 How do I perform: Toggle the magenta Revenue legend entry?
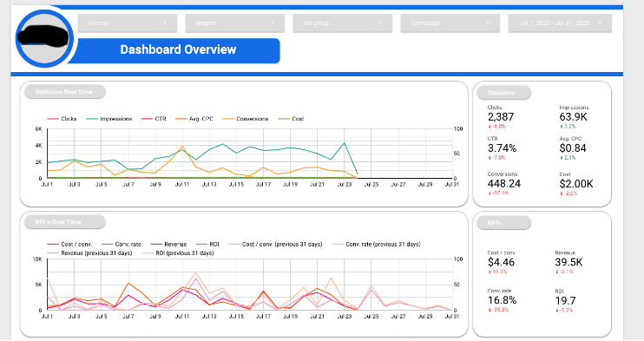(168, 244)
